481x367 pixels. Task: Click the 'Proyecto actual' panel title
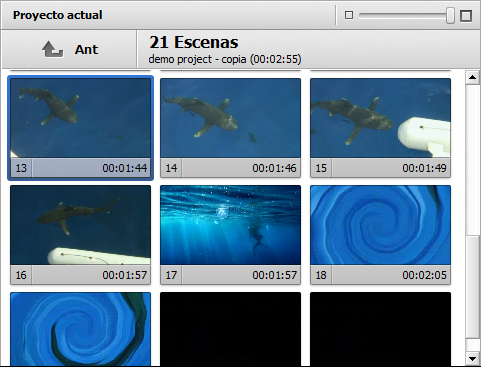click(57, 15)
